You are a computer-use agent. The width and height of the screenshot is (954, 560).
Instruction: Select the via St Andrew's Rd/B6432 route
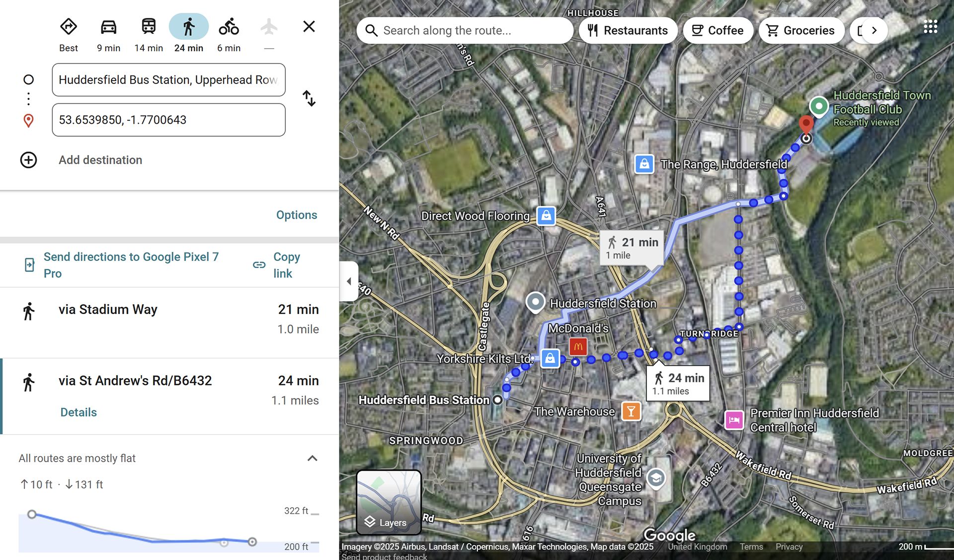(x=169, y=396)
